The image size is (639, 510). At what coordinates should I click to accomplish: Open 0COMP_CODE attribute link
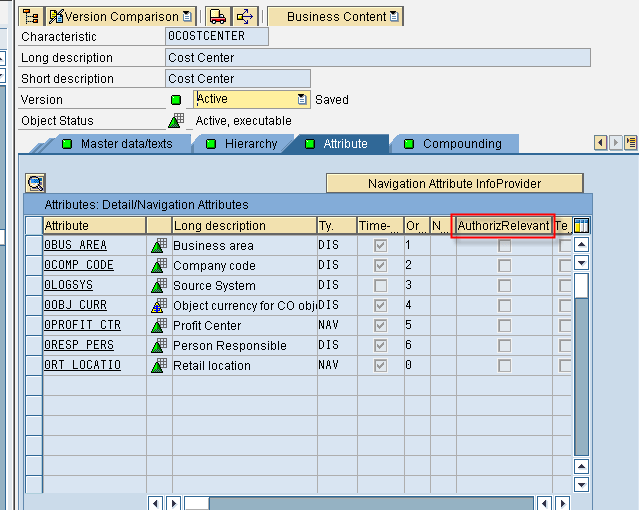click(79, 265)
